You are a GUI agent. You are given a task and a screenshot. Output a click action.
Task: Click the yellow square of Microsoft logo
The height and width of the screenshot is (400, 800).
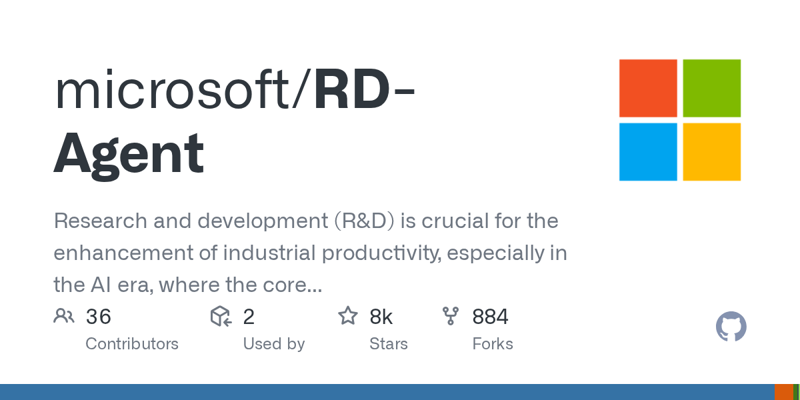(x=711, y=151)
